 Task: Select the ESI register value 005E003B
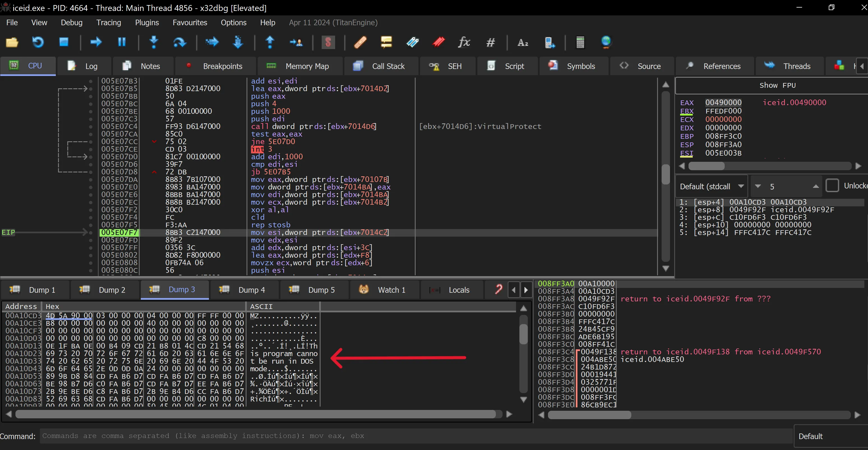(724, 153)
